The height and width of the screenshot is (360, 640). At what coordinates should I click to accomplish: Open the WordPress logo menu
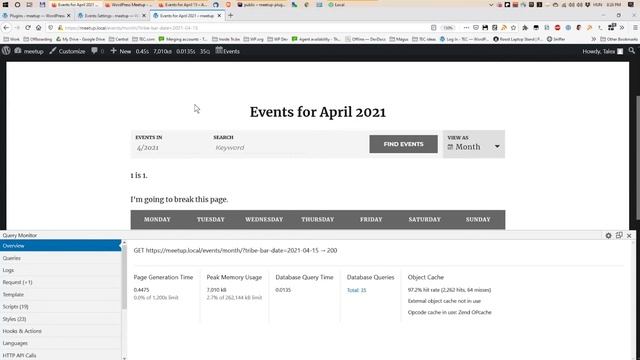(x=6, y=51)
